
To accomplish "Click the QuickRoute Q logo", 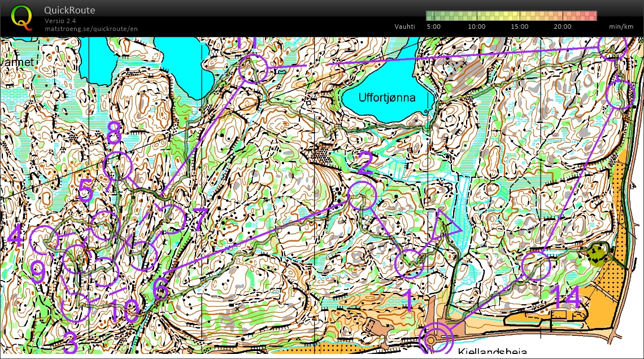I will 22,17.
